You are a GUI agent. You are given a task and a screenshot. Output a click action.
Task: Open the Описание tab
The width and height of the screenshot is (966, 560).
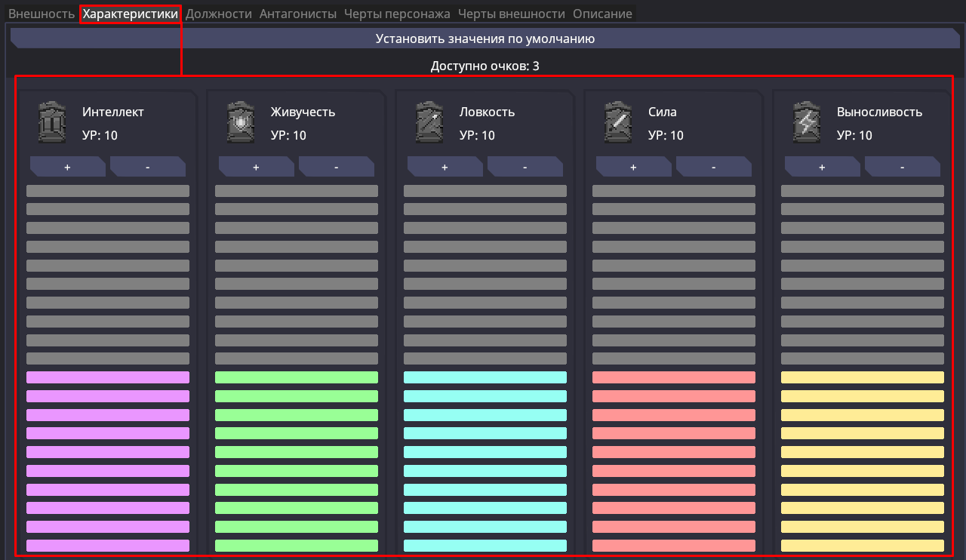(x=602, y=14)
